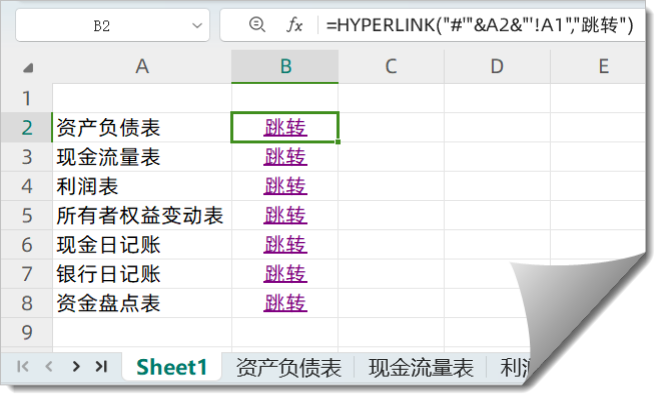Select row 4 header
This screenshot has height=401, width=662.
[27, 186]
